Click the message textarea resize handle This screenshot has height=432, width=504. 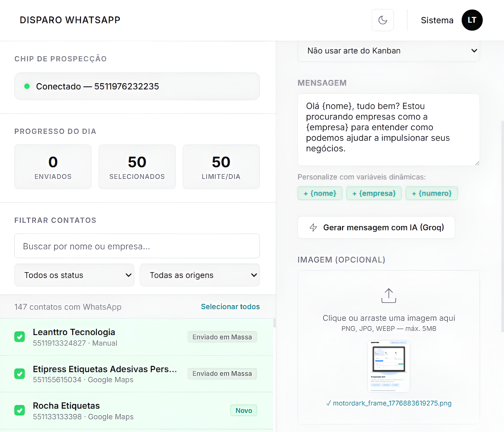477,163
